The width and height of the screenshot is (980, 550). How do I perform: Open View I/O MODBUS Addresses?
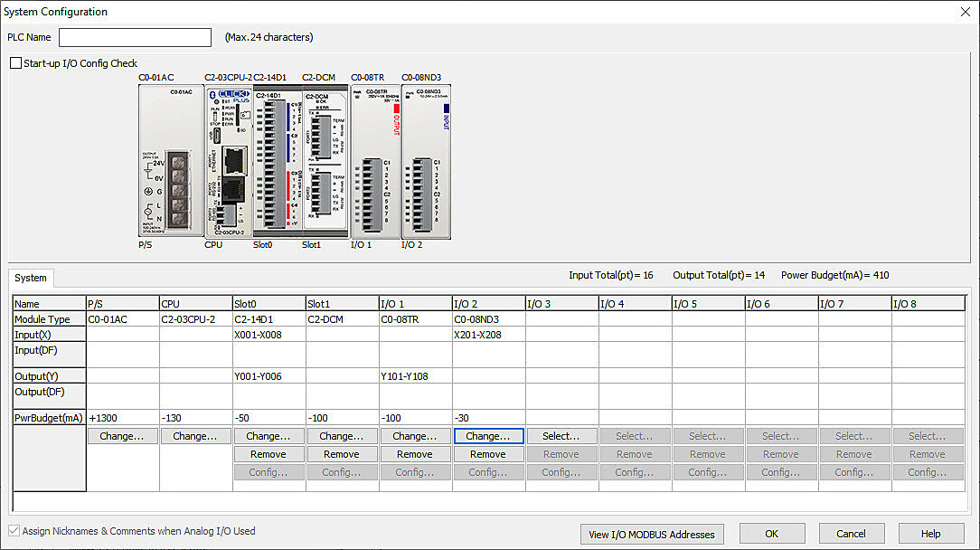[651, 534]
